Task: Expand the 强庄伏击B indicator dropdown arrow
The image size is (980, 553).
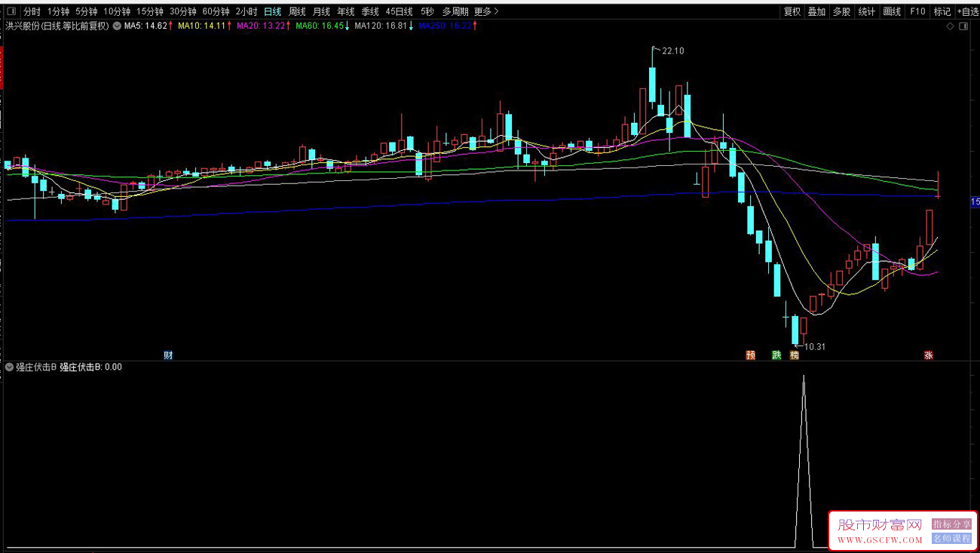Action: tap(9, 367)
